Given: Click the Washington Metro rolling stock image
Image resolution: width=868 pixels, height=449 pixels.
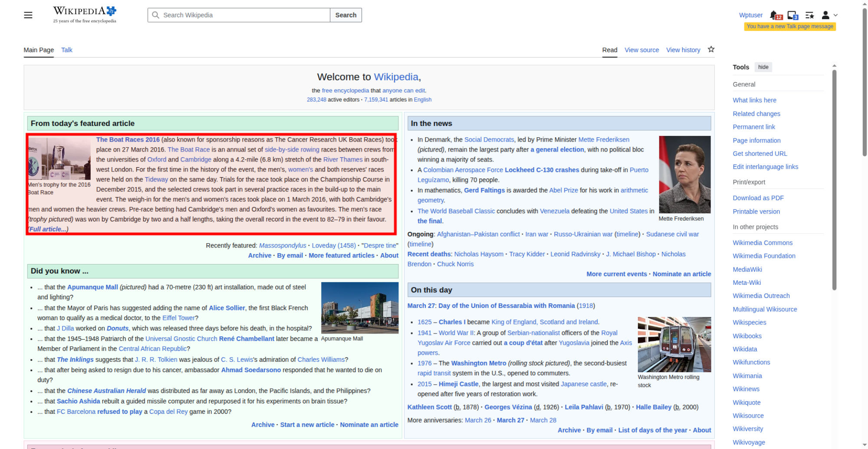Looking at the screenshot, I should pyautogui.click(x=674, y=344).
